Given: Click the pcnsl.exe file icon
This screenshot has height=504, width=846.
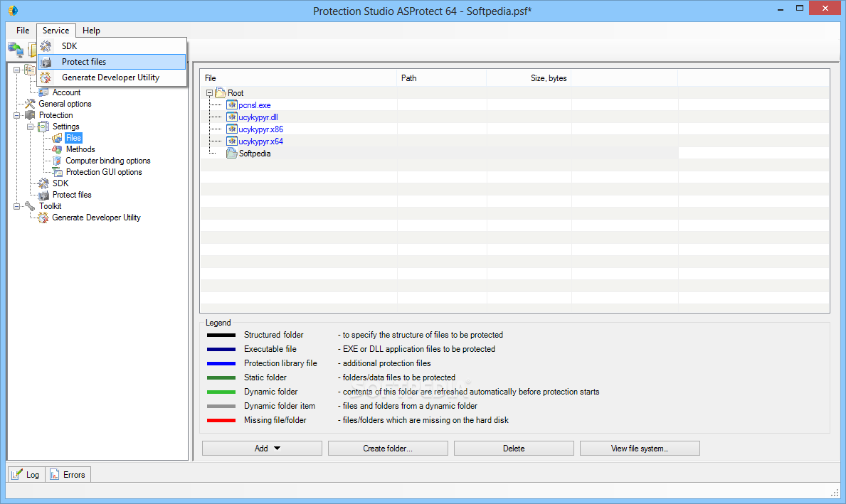Looking at the screenshot, I should [x=232, y=104].
